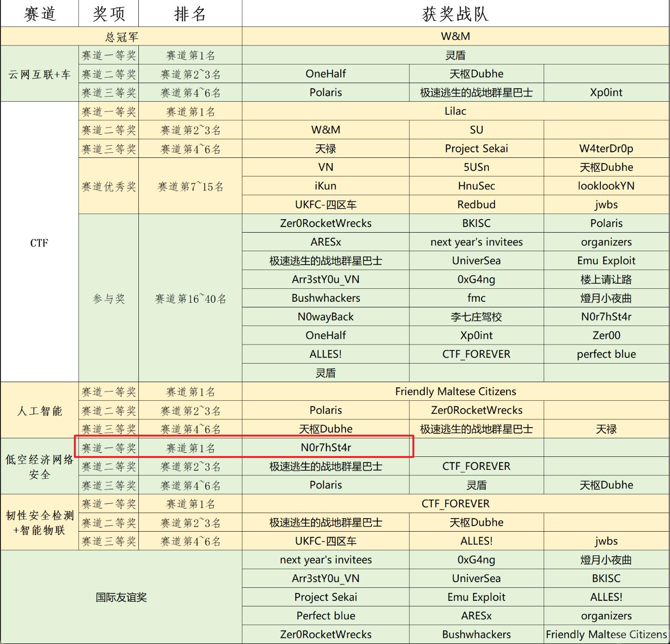Select the highlighted N0r7hSt4r first-place cell
The width and height of the screenshot is (670, 644).
pyautogui.click(x=325, y=448)
